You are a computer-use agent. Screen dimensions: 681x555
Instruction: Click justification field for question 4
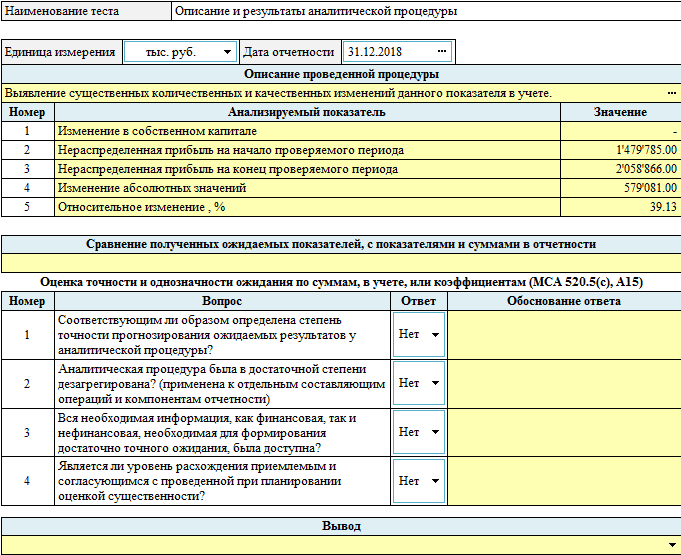click(564, 481)
